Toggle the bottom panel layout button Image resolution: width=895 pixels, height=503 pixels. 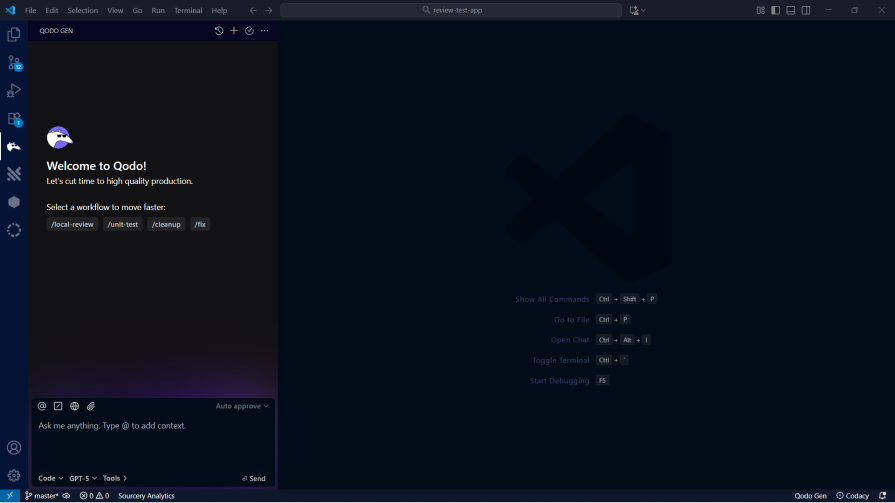(790, 10)
